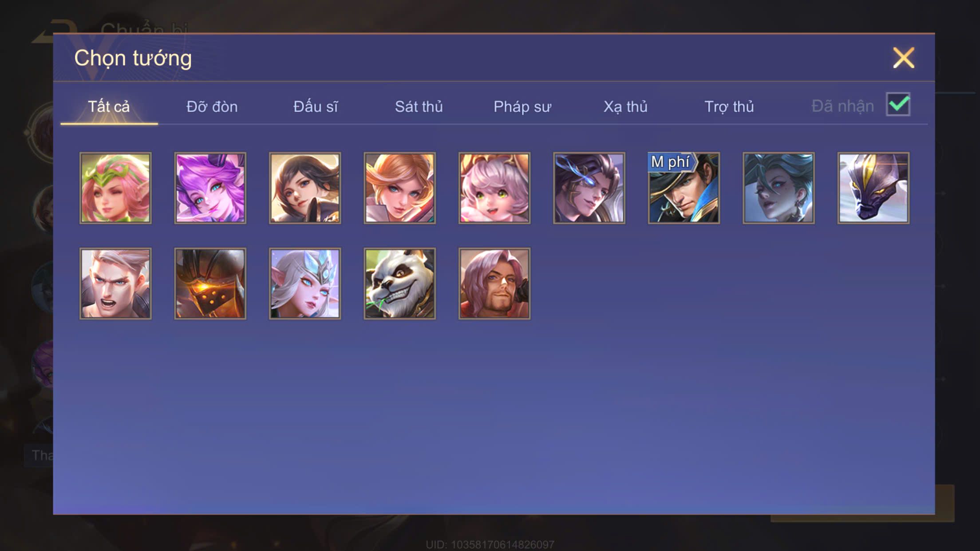Pick the white-haired elf with crystal crown

[305, 283]
